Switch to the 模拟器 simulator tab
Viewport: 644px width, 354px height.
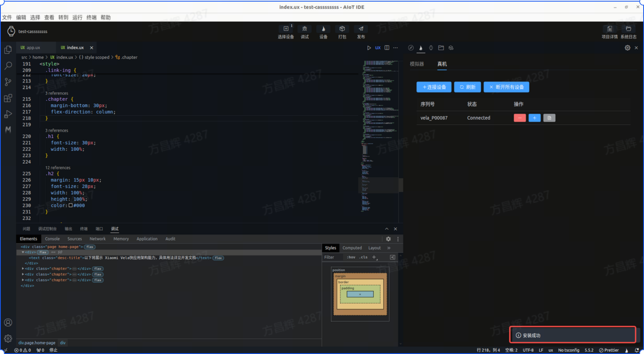(x=417, y=64)
